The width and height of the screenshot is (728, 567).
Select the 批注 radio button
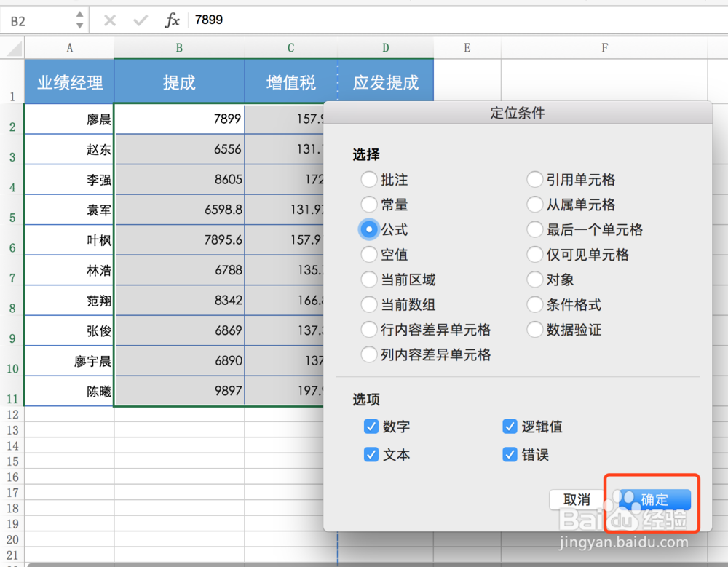pyautogui.click(x=370, y=179)
